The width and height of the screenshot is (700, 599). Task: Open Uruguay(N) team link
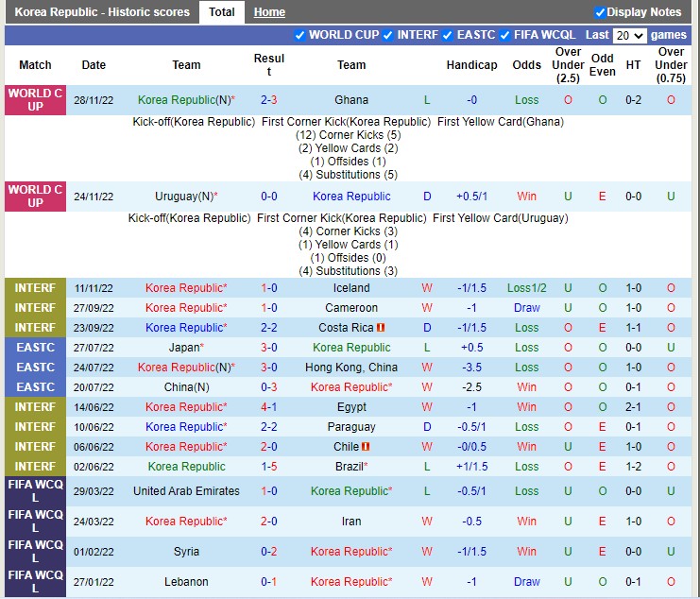pos(186,197)
